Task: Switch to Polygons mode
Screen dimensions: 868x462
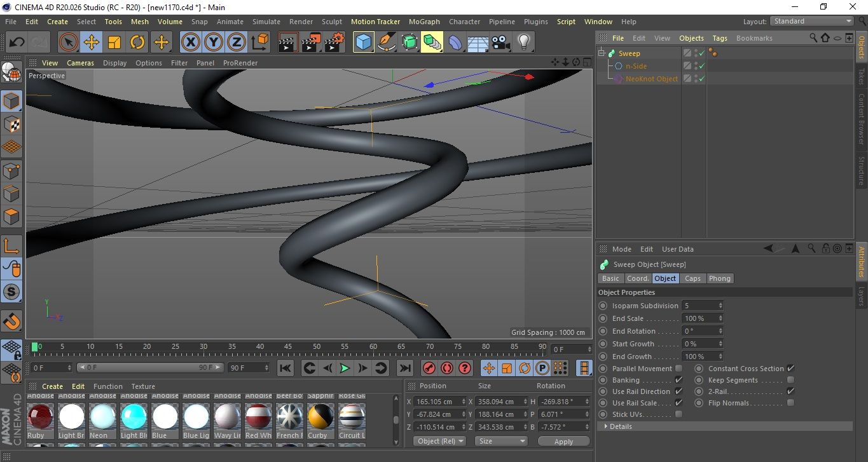Action: (12, 217)
